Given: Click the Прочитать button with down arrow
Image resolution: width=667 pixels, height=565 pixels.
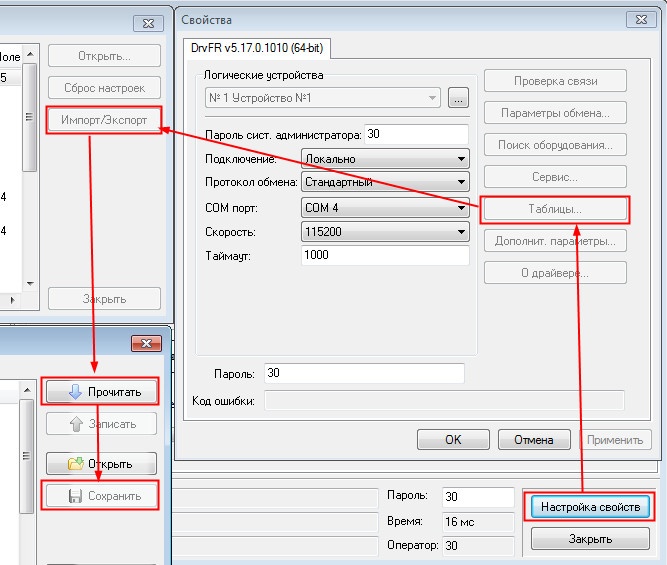Looking at the screenshot, I should tap(100, 391).
